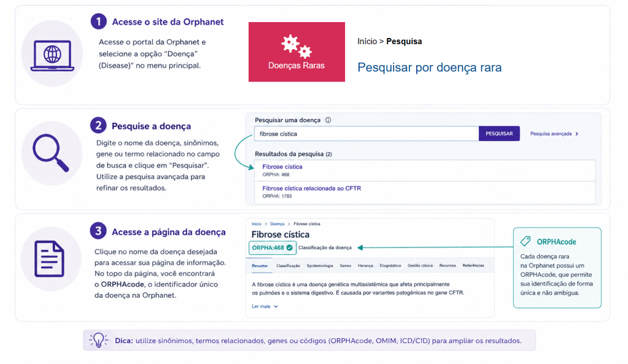Click the magnifying glass icon in step 2

coord(50,153)
